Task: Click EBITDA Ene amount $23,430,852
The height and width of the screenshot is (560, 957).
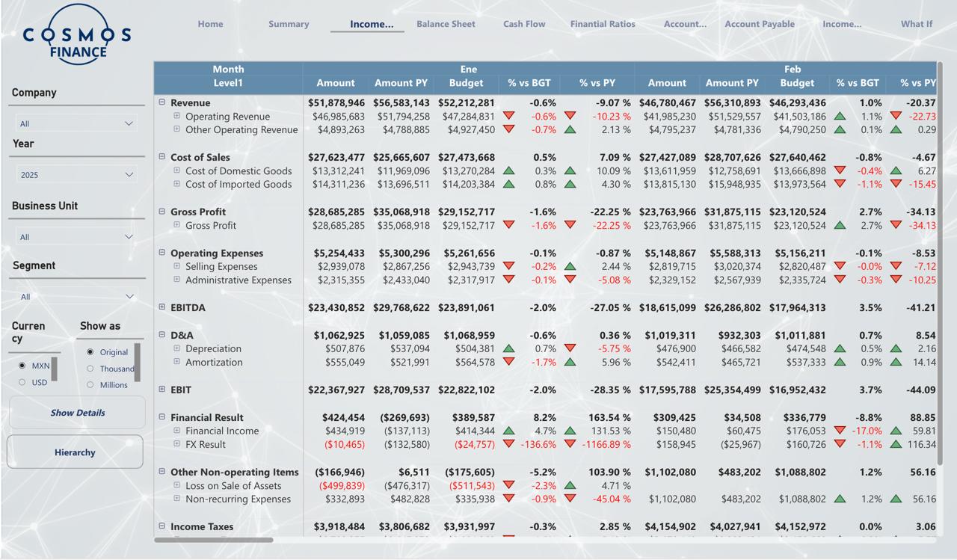Action: point(336,307)
